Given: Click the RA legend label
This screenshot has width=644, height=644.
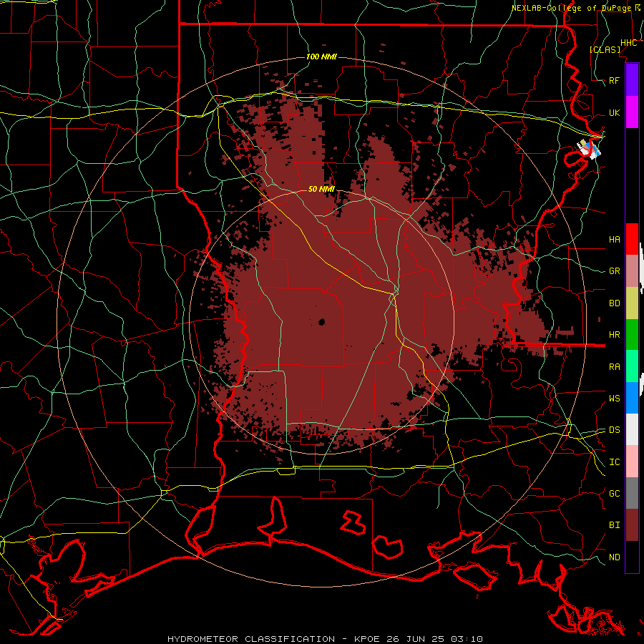Looking at the screenshot, I should (615, 367).
